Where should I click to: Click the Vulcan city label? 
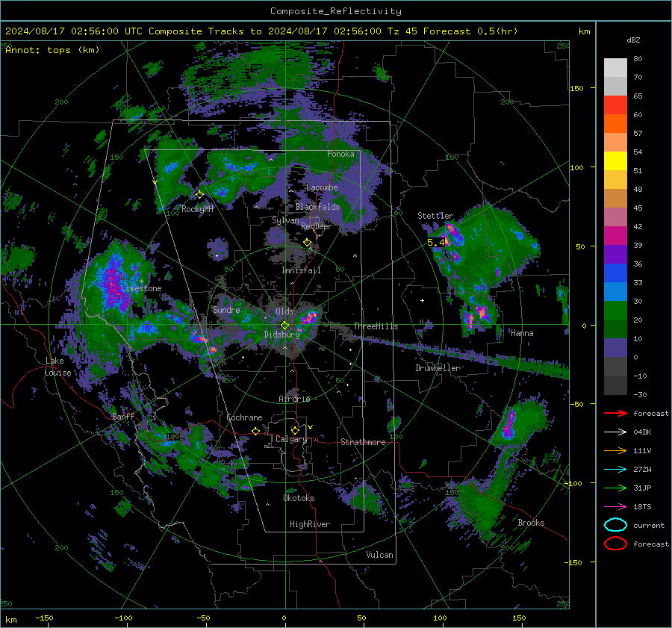(x=380, y=555)
